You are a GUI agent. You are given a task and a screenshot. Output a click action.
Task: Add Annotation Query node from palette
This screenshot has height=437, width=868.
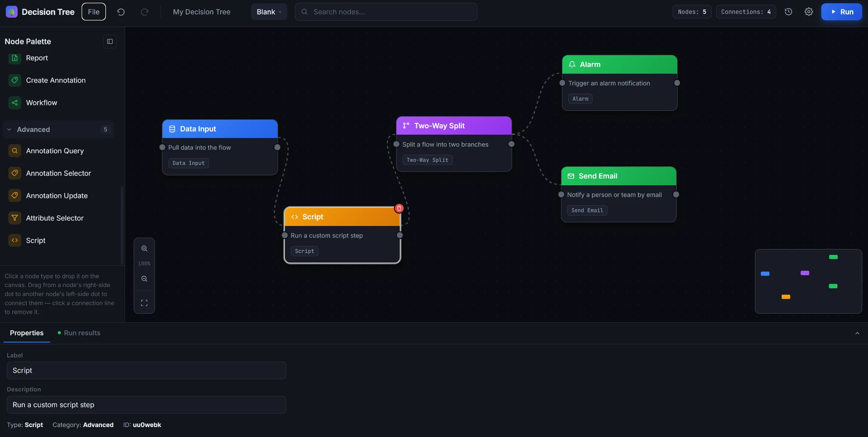[x=59, y=150]
